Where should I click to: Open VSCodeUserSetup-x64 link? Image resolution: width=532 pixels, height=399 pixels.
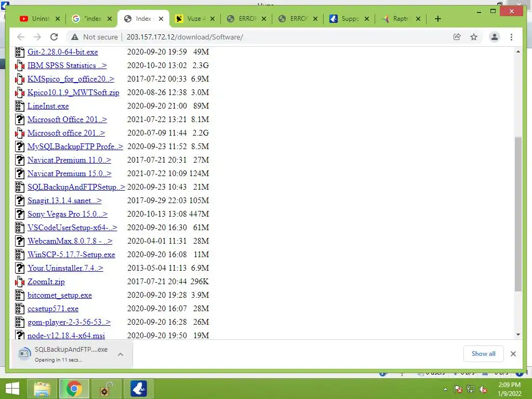[x=72, y=228]
